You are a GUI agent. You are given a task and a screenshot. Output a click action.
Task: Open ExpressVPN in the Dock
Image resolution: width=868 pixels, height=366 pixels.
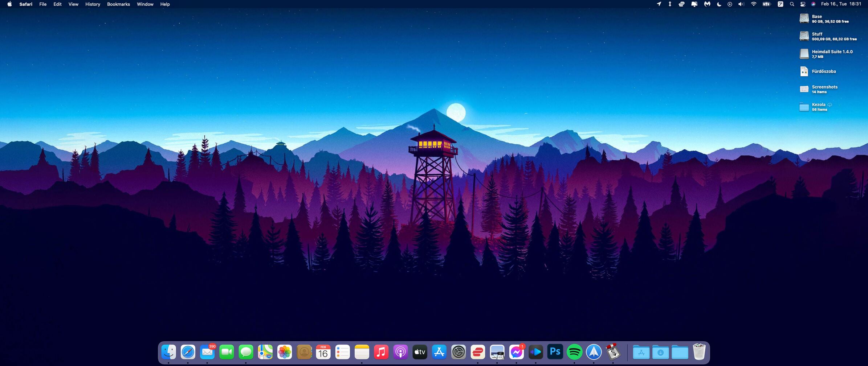[478, 352]
